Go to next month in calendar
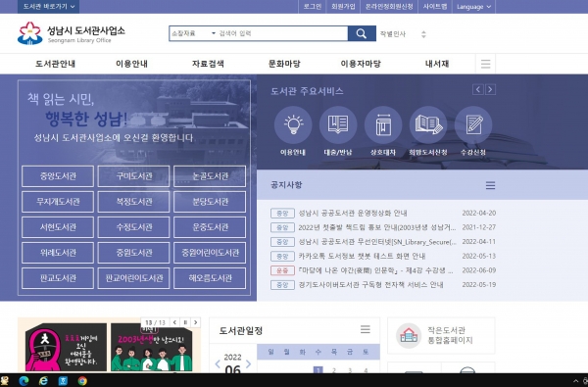This screenshot has width=588, height=387. pyautogui.click(x=248, y=363)
